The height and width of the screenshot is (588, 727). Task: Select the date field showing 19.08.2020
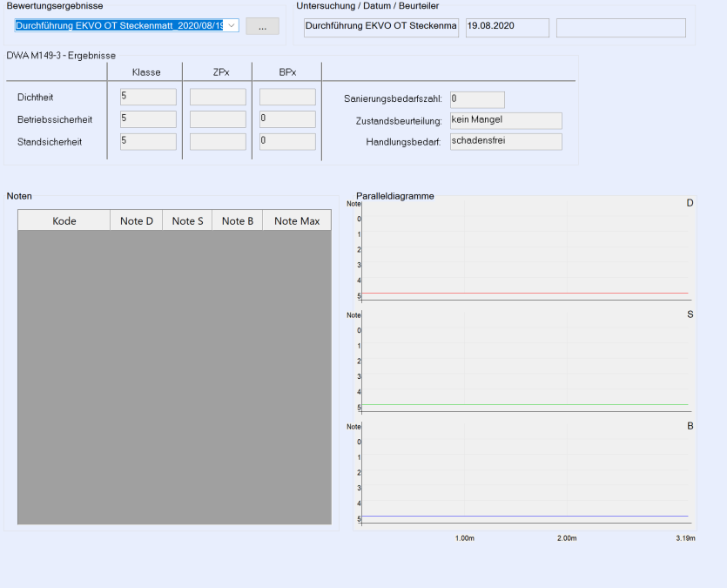point(507,27)
